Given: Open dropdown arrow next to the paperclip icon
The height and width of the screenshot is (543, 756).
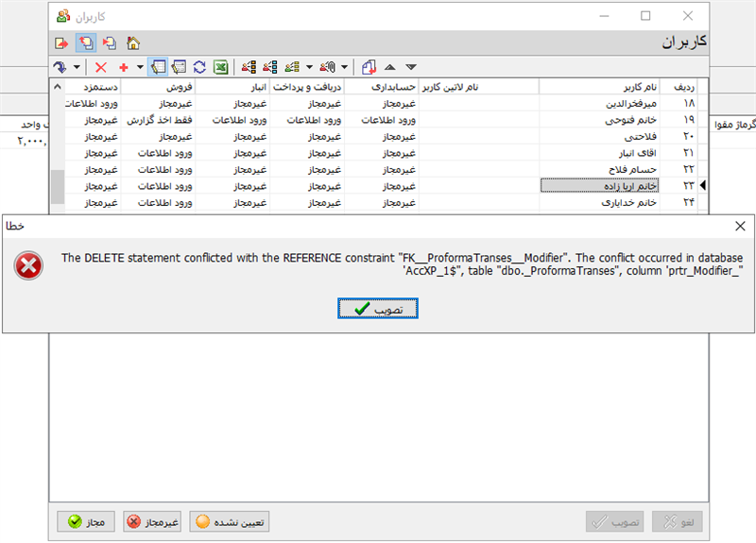Looking at the screenshot, I should (345, 67).
